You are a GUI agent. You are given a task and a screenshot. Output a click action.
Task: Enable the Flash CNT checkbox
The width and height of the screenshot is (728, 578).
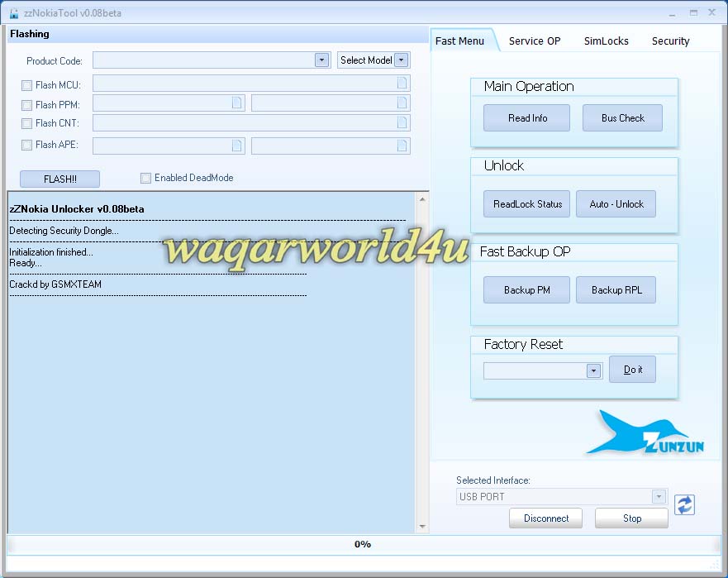[26, 124]
